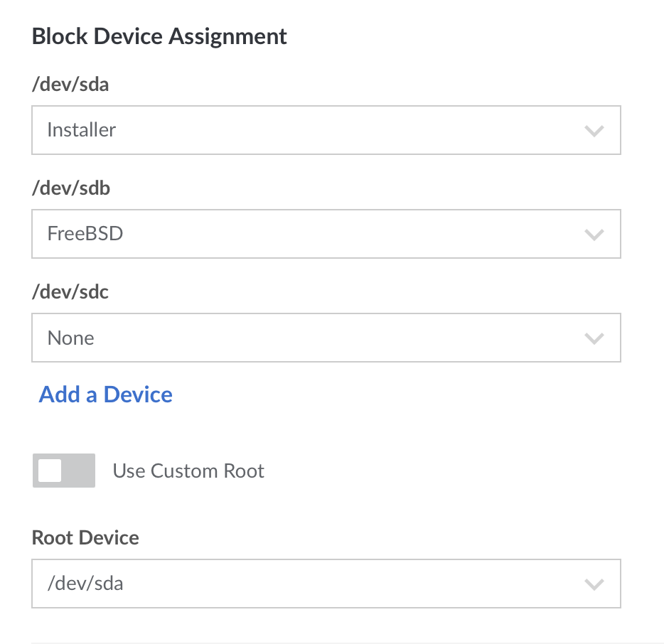Click the Root Device field label

[85, 537]
